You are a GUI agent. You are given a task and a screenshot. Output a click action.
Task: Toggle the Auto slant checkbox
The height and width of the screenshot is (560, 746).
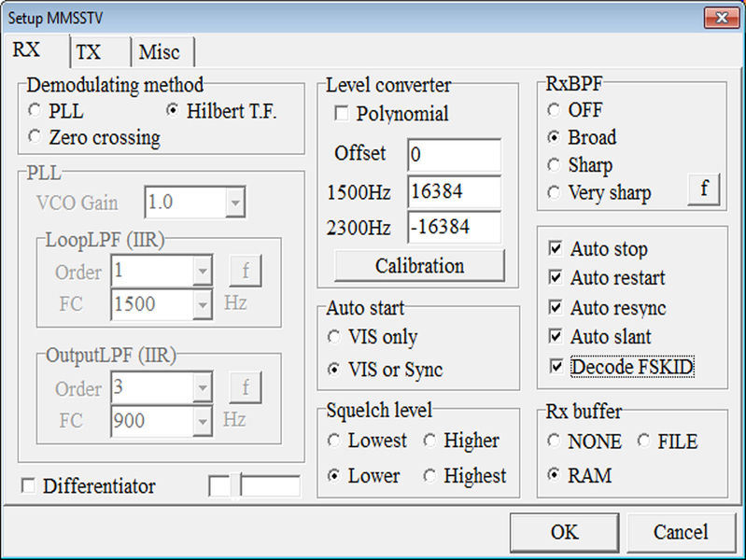click(x=556, y=337)
